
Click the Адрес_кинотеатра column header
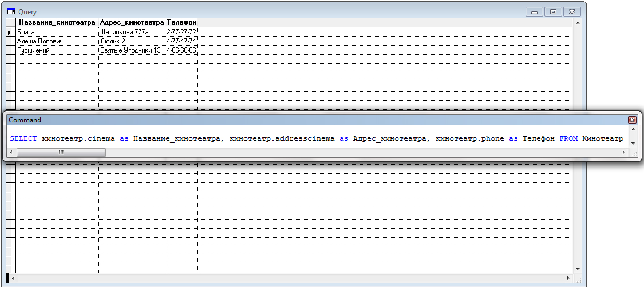[132, 22]
